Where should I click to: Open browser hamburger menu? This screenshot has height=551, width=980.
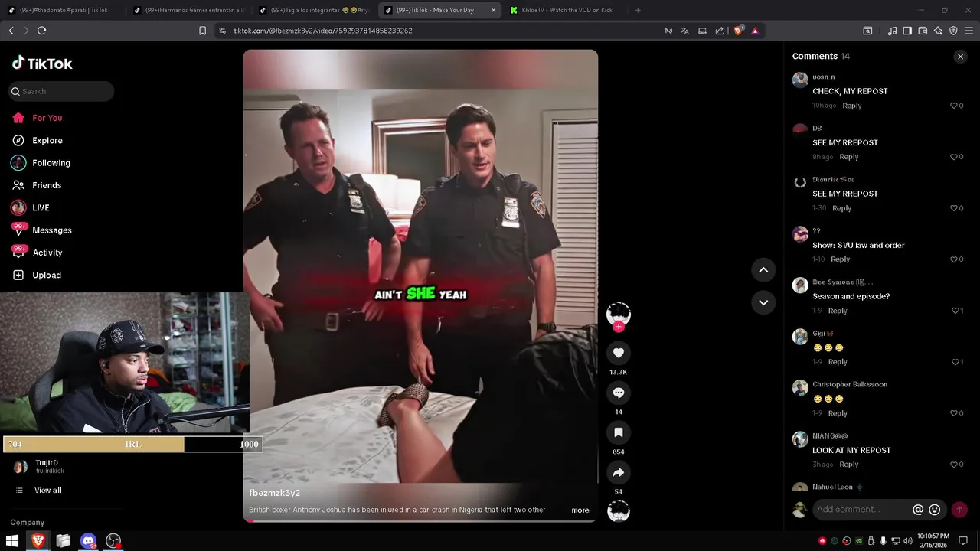(x=969, y=31)
